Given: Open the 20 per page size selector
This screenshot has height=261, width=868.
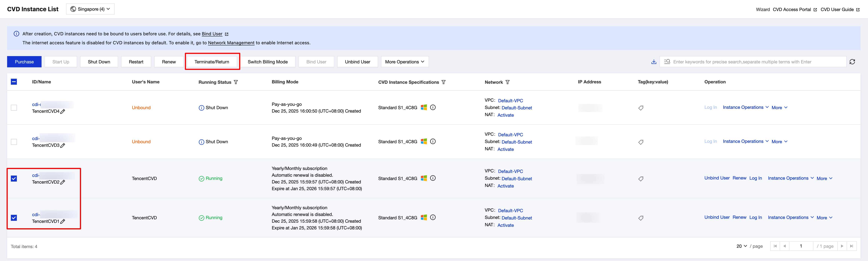Looking at the screenshot, I should click(741, 246).
